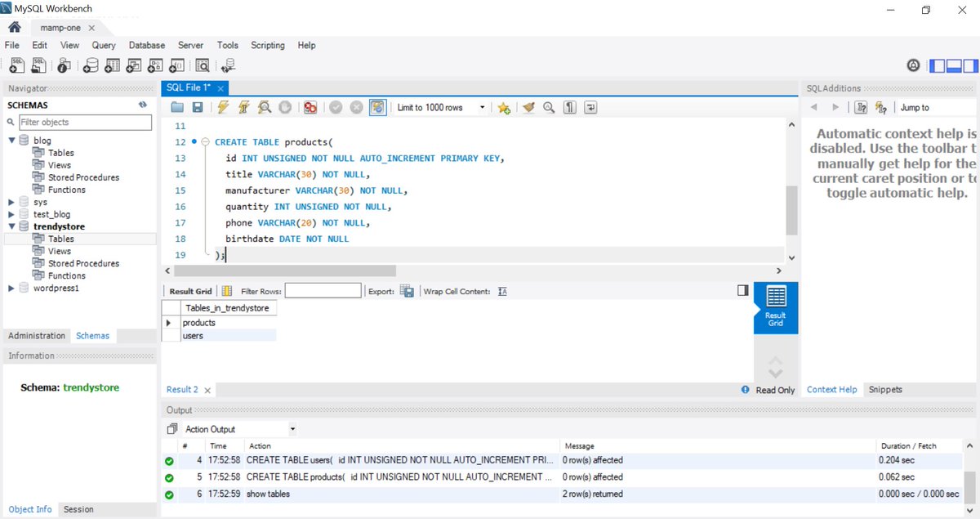The height and width of the screenshot is (519, 980).
Task: Toggle continue on error execution option
Action: [x=310, y=107]
